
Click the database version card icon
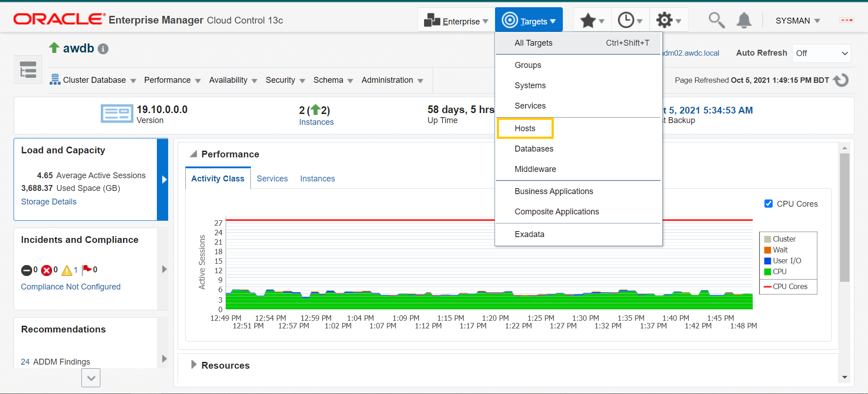(x=117, y=114)
